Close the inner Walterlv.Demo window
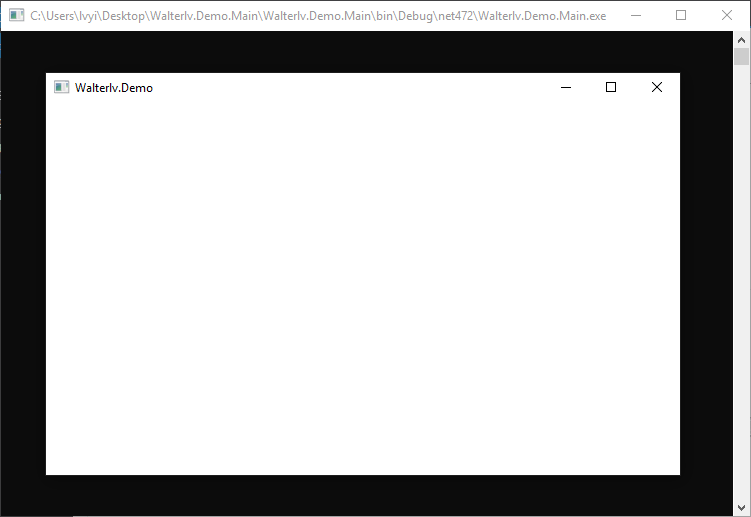Viewport: 751px width, 517px height. click(657, 87)
